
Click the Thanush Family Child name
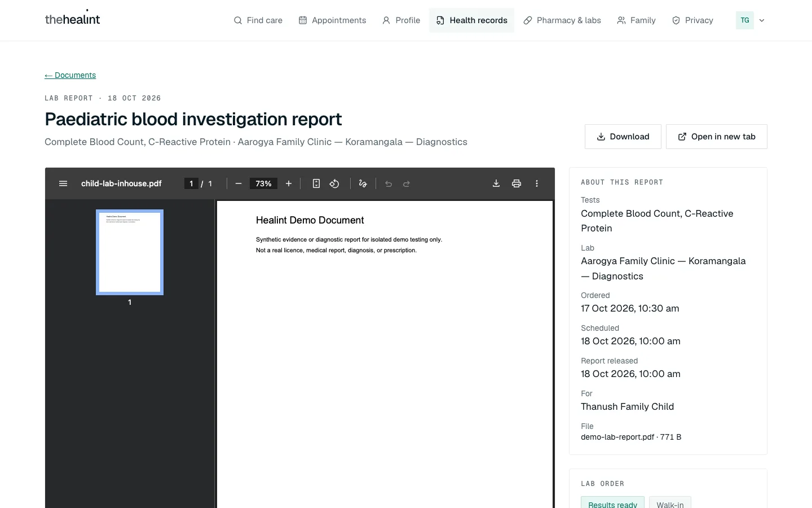[x=628, y=406]
